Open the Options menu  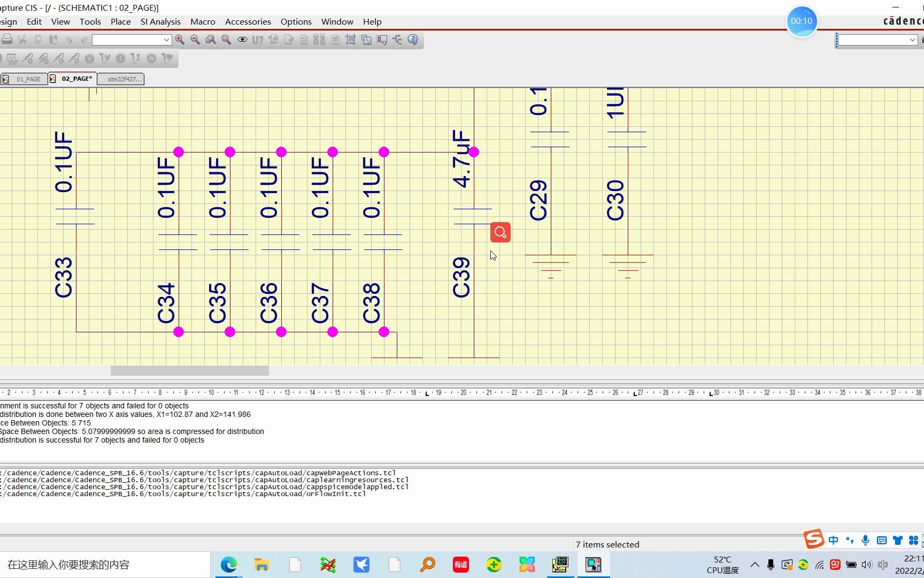click(296, 22)
